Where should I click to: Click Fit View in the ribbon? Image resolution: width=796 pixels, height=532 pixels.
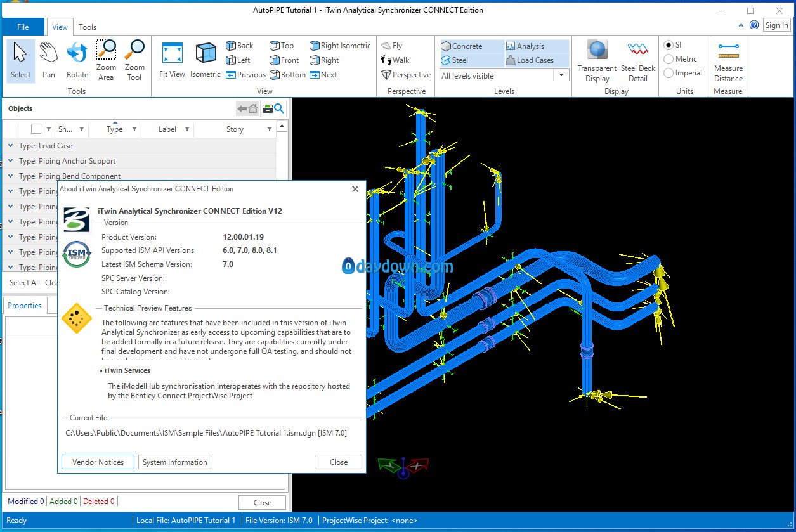173,61
